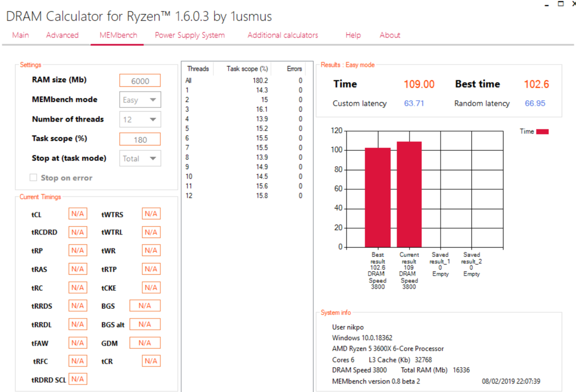576x392 pixels.
Task: Click the GDM value box
Action: click(x=145, y=342)
